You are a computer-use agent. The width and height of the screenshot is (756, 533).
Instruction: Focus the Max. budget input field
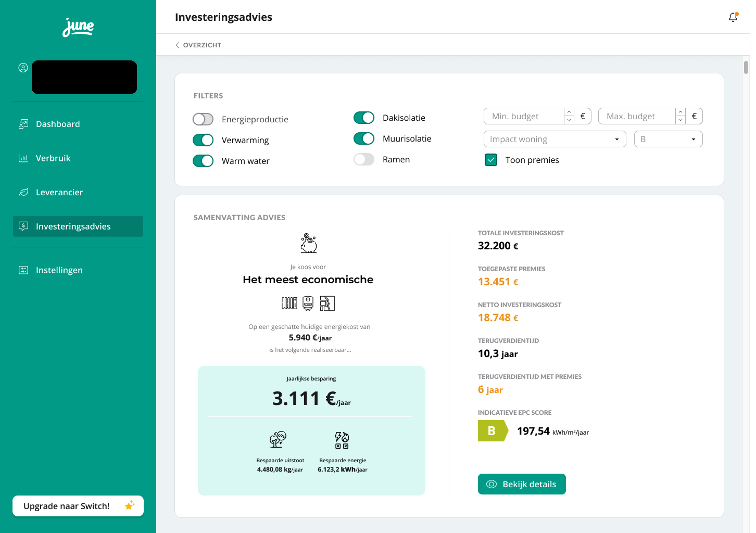637,116
